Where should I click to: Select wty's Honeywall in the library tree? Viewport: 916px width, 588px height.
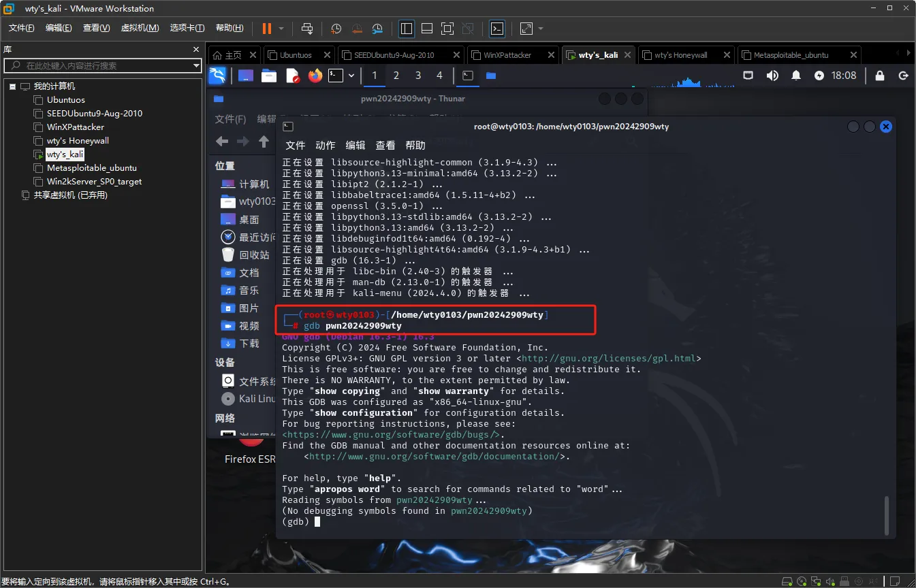78,141
